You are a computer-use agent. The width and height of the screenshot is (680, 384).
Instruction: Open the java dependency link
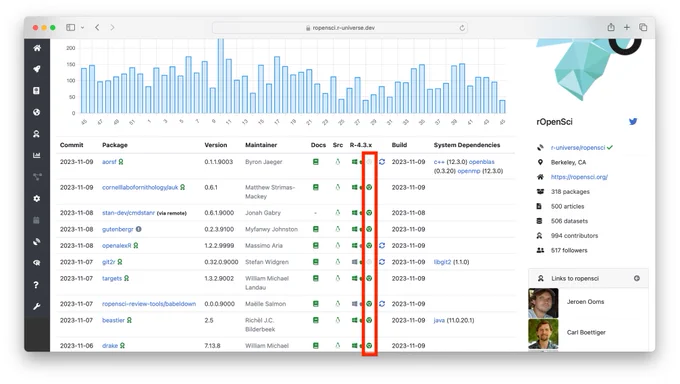coord(439,320)
